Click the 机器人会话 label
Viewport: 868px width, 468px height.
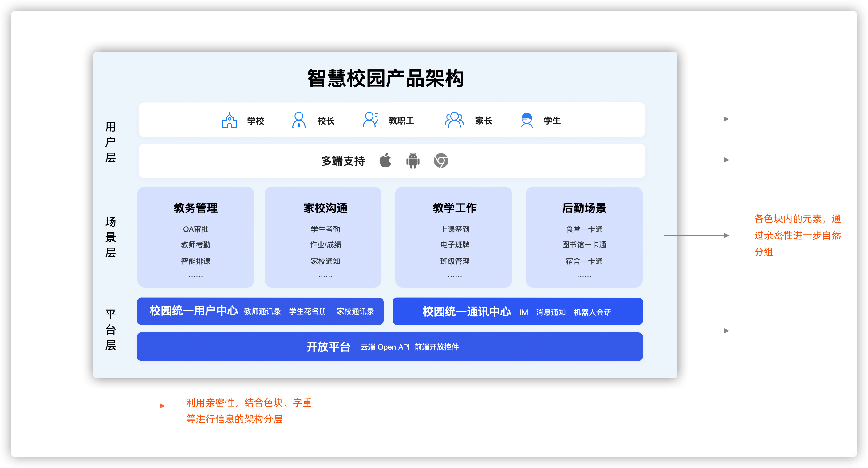[592, 312]
